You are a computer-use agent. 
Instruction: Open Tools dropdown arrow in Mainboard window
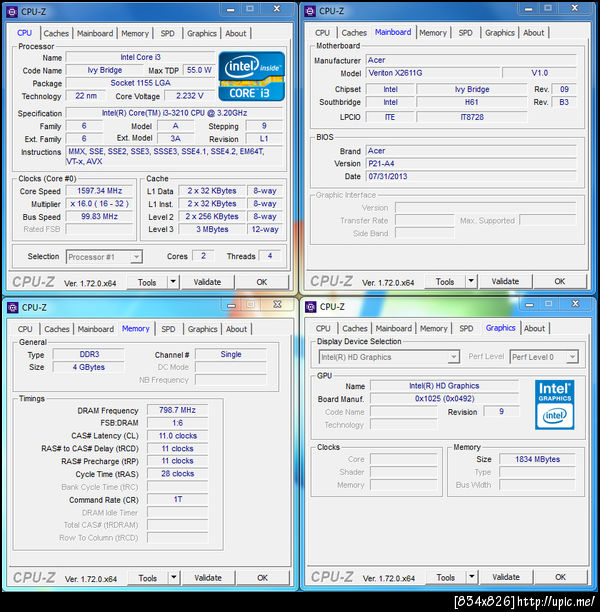471,281
